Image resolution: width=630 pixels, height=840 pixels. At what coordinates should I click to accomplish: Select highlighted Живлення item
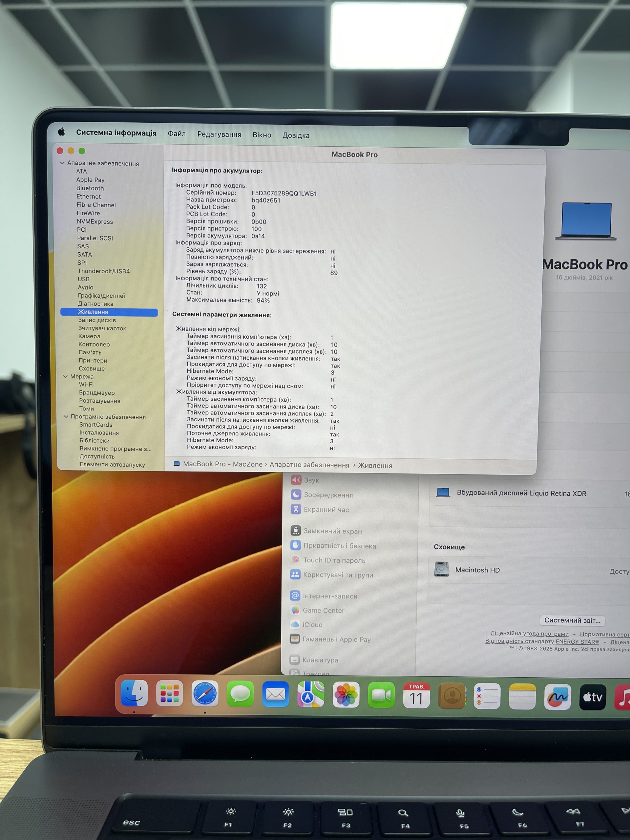click(109, 312)
